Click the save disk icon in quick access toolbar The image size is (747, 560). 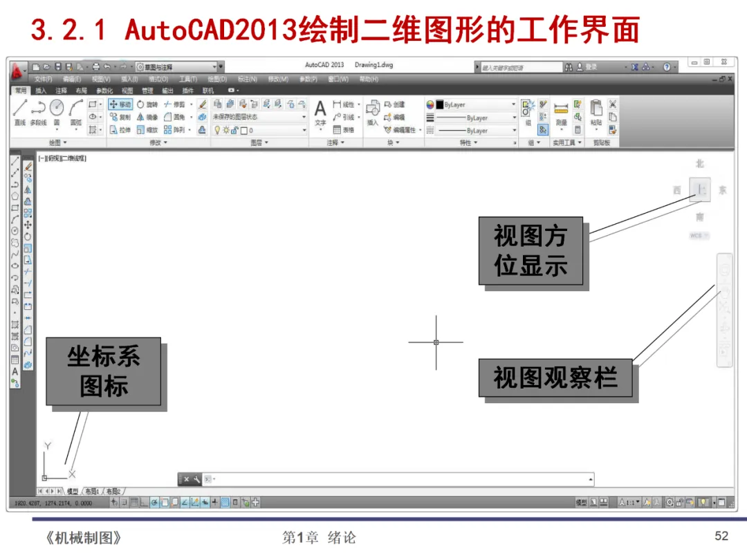pyautogui.click(x=58, y=66)
